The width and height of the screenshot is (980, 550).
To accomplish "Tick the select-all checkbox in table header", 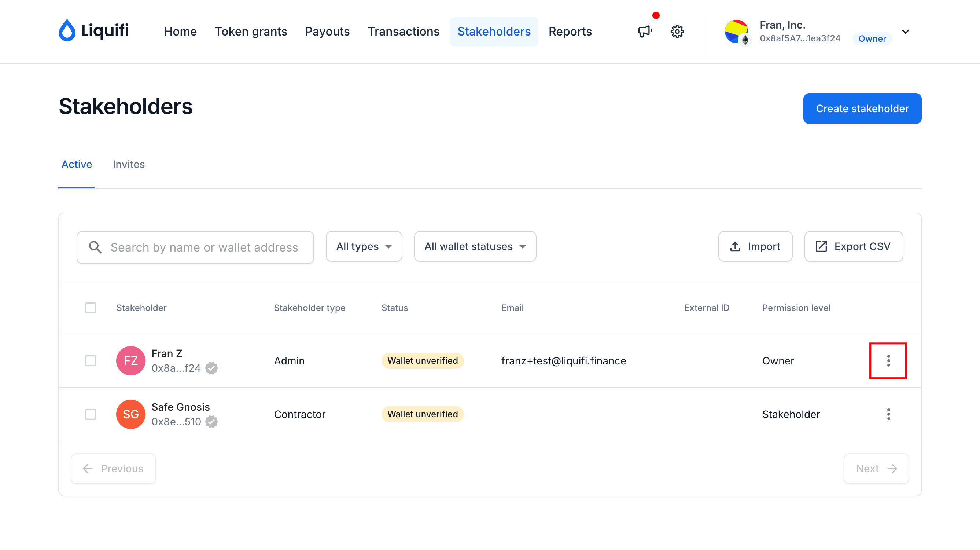I will (x=90, y=308).
